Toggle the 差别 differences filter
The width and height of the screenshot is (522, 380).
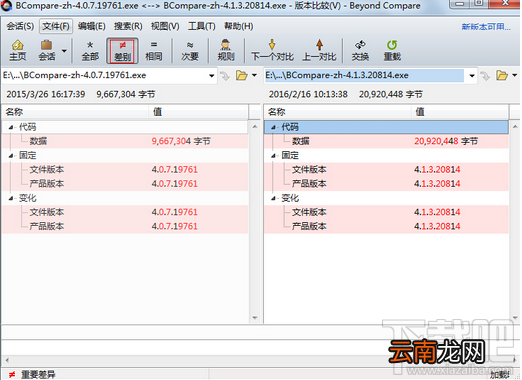122,50
